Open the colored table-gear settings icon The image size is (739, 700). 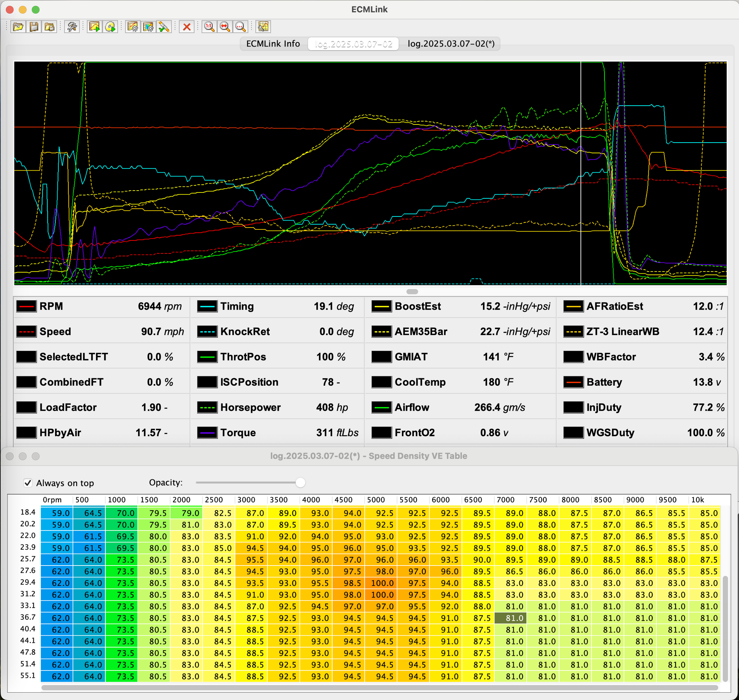[x=148, y=27]
